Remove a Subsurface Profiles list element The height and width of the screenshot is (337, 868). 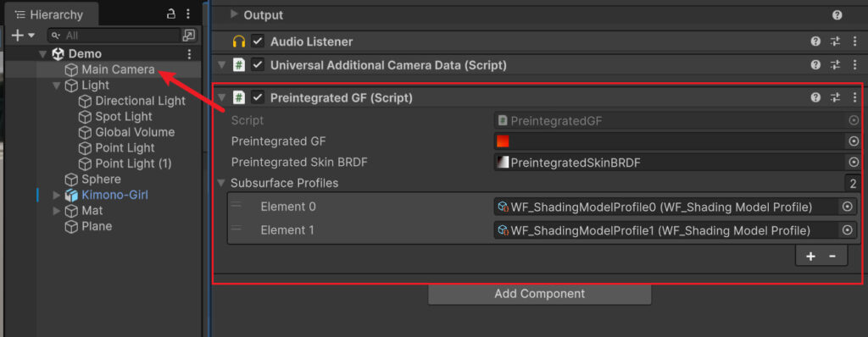pyautogui.click(x=832, y=257)
